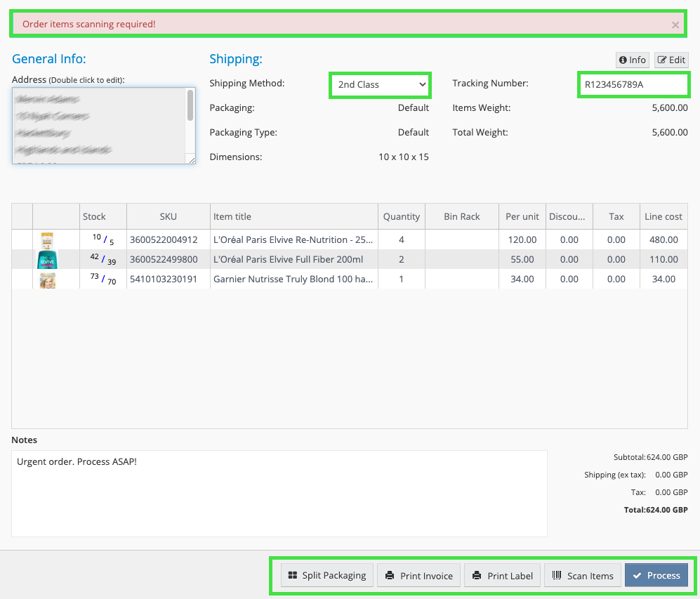The image size is (700, 599).
Task: Click the Print Invoice button
Action: coord(420,576)
